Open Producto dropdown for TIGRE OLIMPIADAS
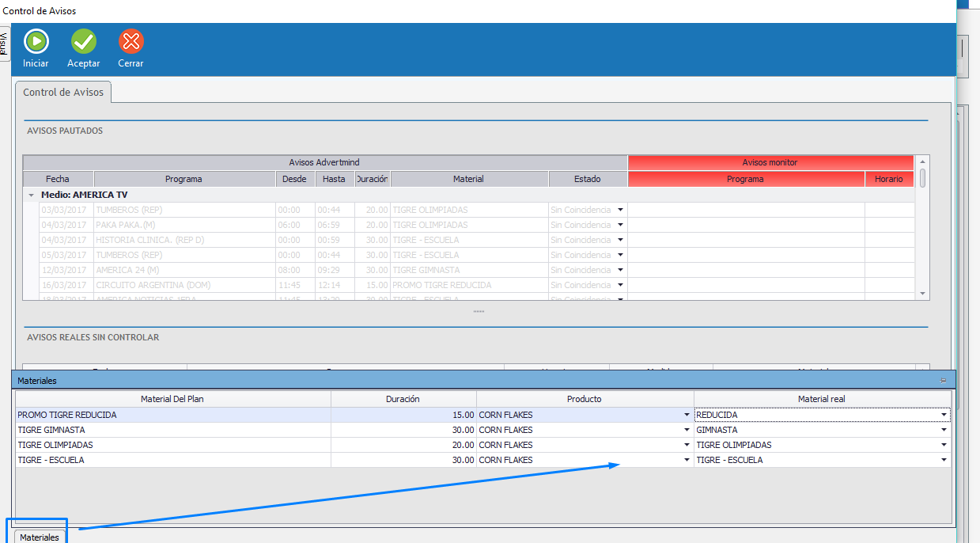 (687, 445)
